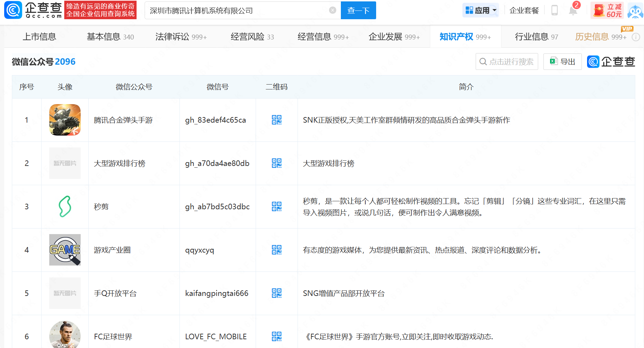Click the Qichacha logo in header
Screen dimensions: 644x348
[33, 10]
